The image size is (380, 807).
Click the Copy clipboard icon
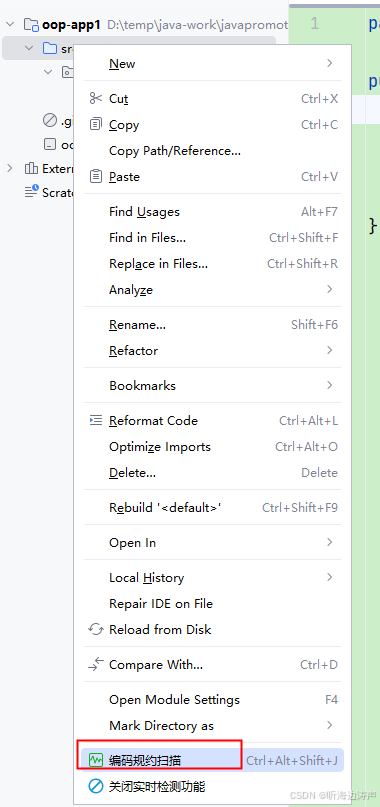pyautogui.click(x=96, y=125)
